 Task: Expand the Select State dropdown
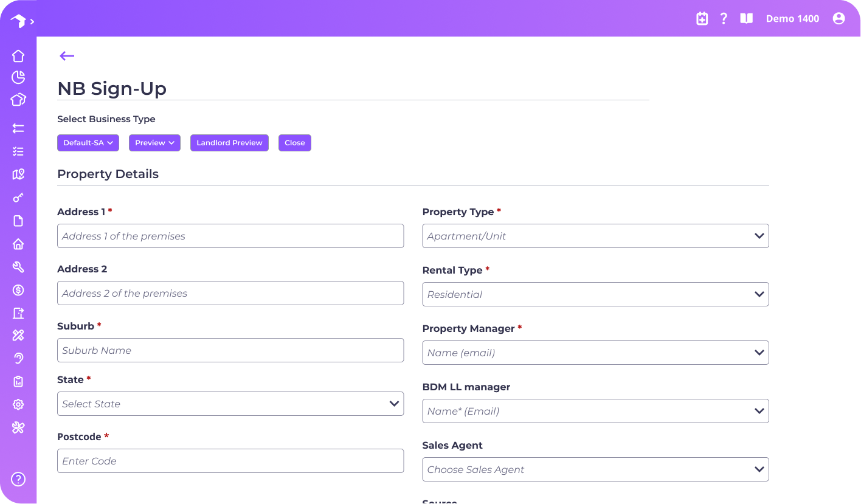click(230, 404)
